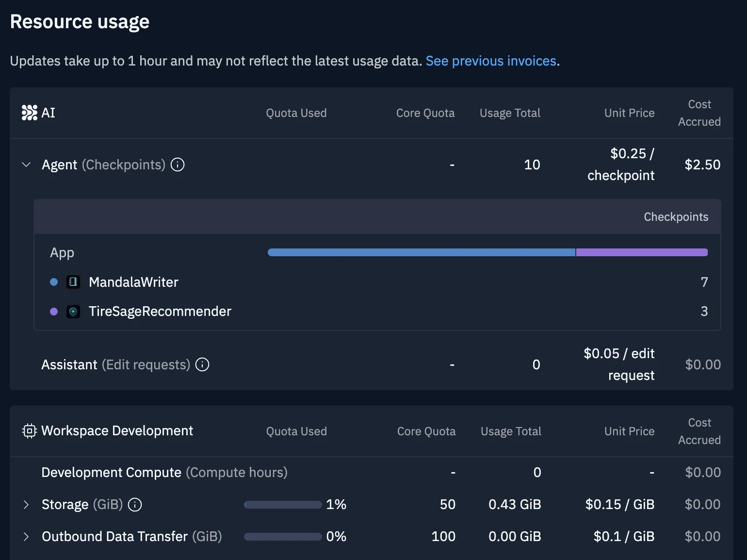Screen dimensions: 747x560
Task: Collapse the Agent Checkpoints row
Action: [26, 165]
